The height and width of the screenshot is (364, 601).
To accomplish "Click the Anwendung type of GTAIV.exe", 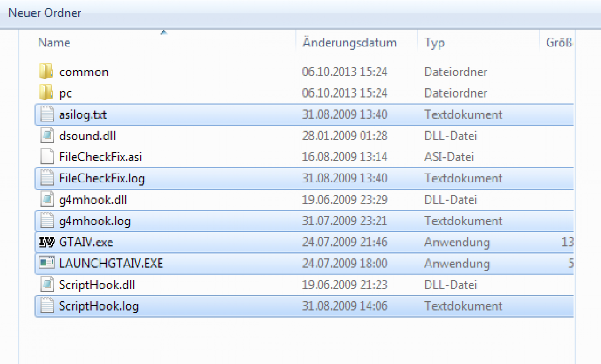I will point(457,243).
